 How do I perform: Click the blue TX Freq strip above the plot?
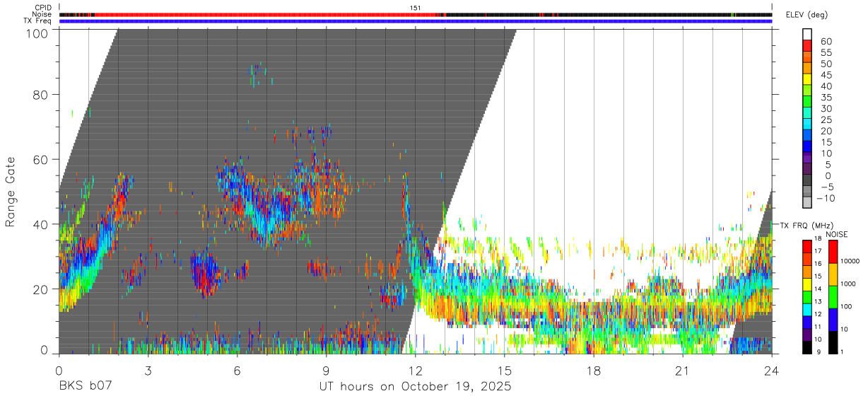[416, 21]
